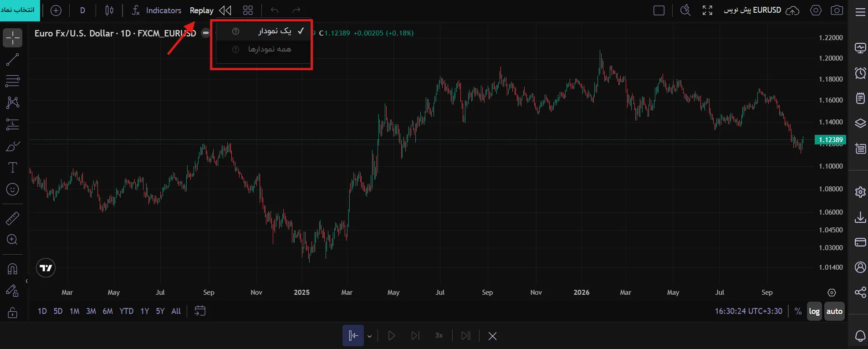
Task: Toggle lock all drawing tools
Action: 13,313
